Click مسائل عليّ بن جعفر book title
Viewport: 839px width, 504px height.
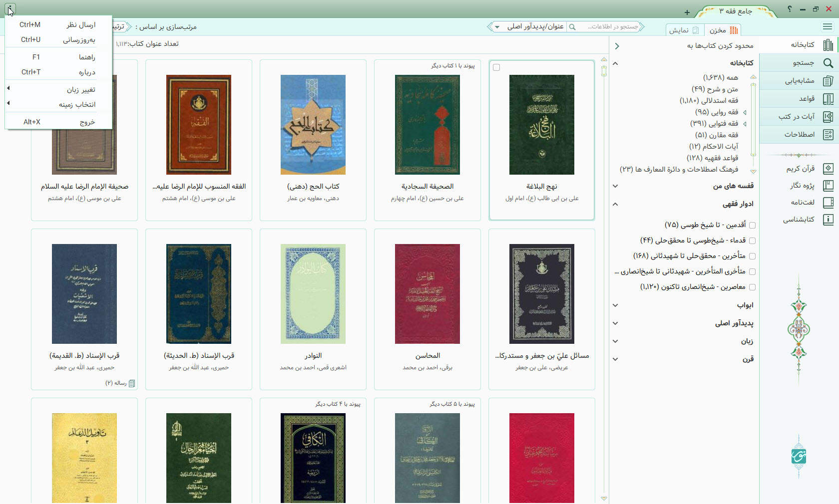coord(542,356)
